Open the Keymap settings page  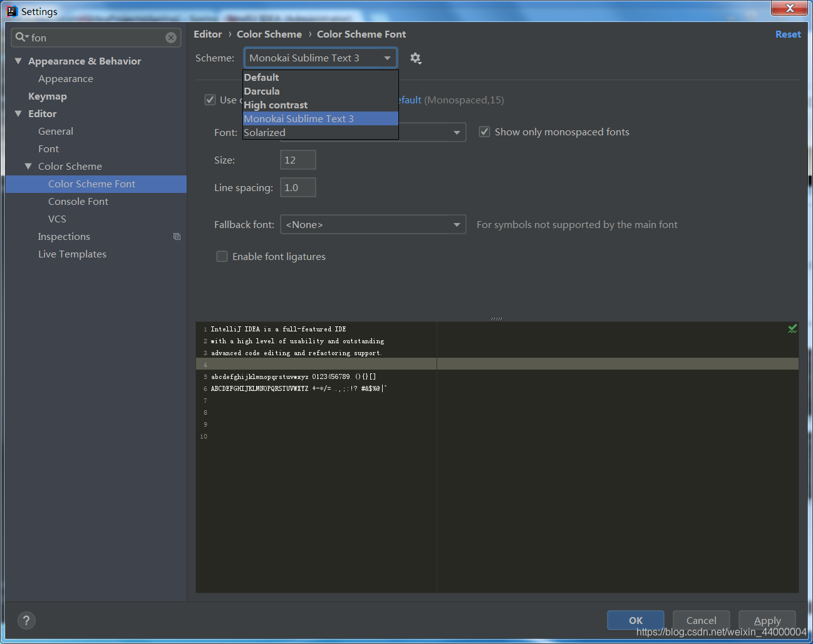coord(48,96)
